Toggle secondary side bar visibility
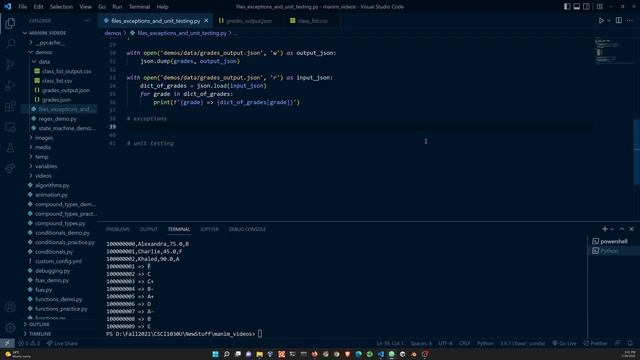The width and height of the screenshot is (640, 360). click(586, 7)
